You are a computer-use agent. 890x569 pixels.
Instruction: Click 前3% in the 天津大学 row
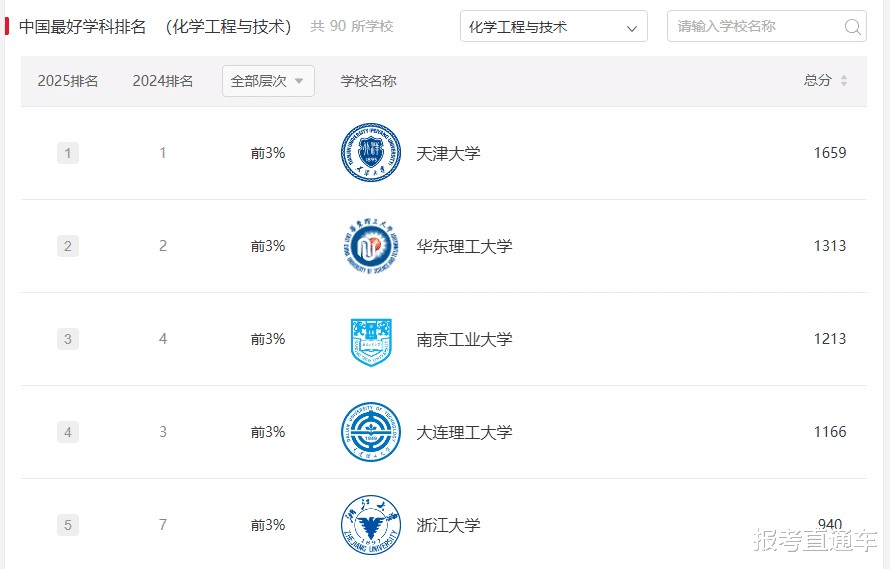coord(268,153)
